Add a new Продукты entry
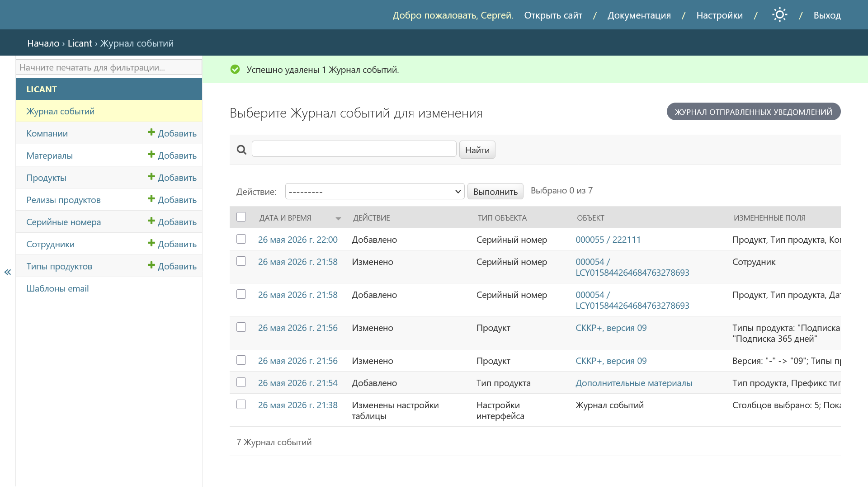Image resolution: width=868 pixels, height=490 pixels. [x=172, y=178]
